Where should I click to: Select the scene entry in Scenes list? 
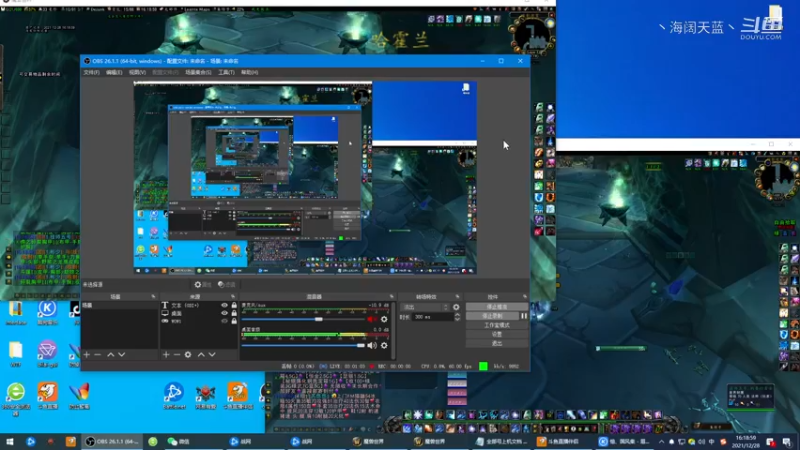pyautogui.click(x=119, y=305)
